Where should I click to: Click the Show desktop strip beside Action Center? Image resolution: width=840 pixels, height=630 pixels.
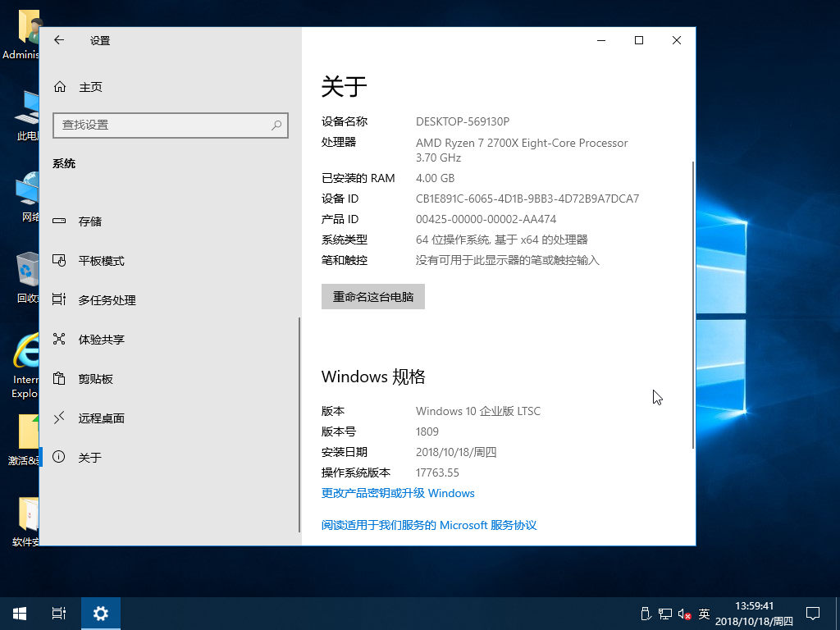click(x=838, y=614)
